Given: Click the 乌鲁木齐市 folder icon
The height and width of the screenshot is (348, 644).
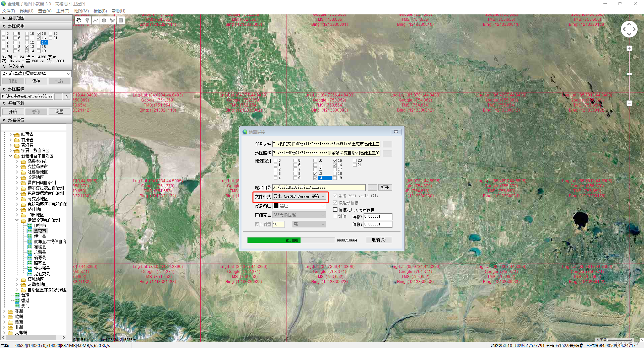Looking at the screenshot, I should tap(23, 161).
